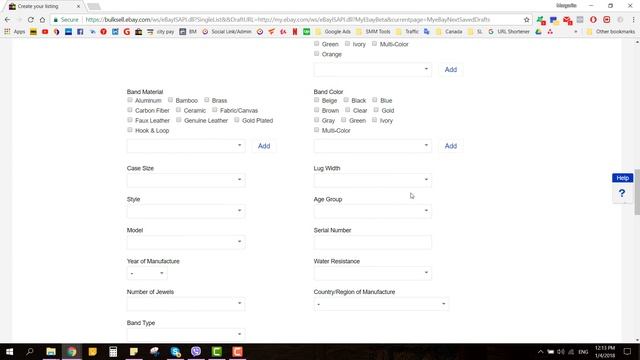Open Calculator from taskbar
640x360 pixels.
pos(113,351)
